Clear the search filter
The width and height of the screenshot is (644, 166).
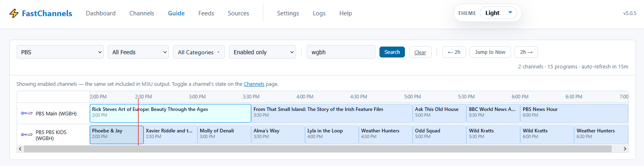click(420, 52)
